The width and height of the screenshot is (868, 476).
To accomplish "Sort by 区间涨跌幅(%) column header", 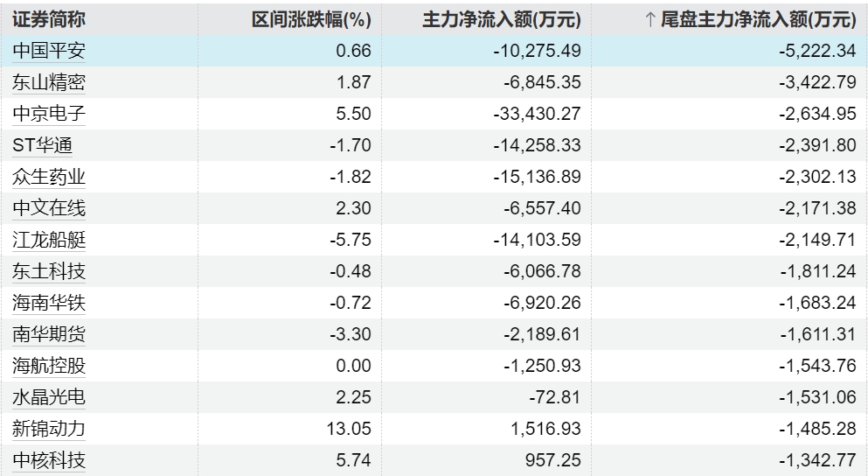I will 311,20.
